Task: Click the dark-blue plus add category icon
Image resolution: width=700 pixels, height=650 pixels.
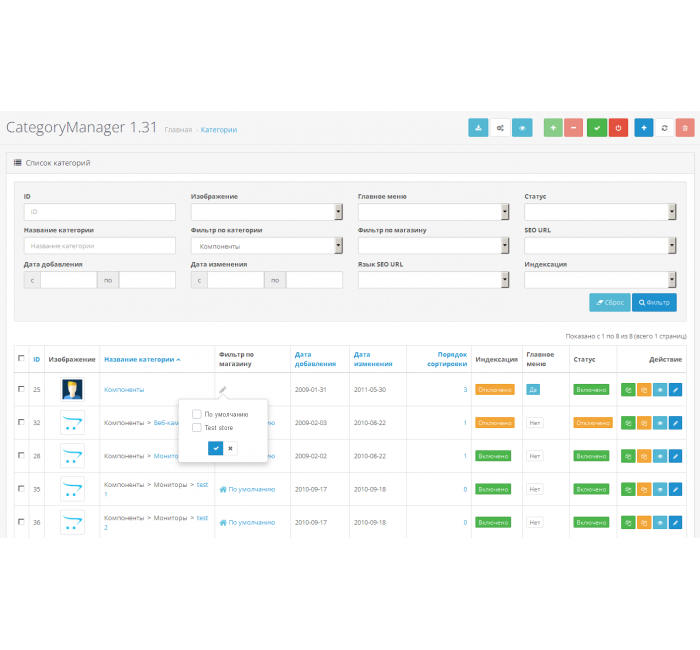Action: 644,128
